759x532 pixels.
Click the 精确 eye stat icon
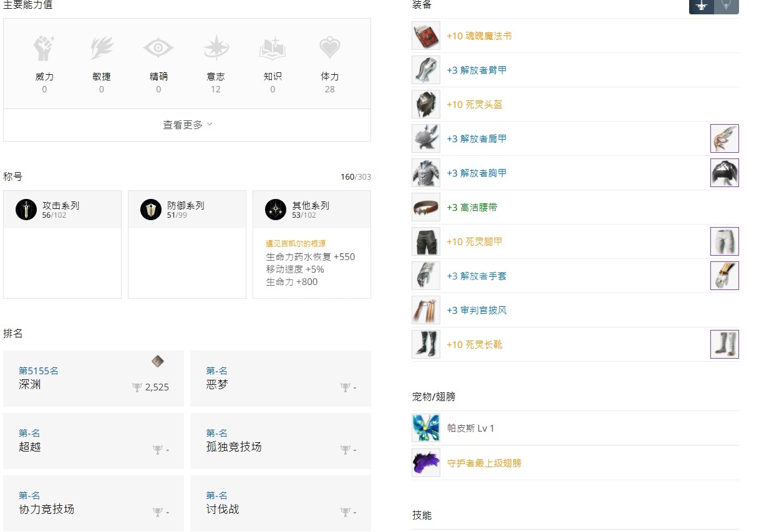point(158,49)
